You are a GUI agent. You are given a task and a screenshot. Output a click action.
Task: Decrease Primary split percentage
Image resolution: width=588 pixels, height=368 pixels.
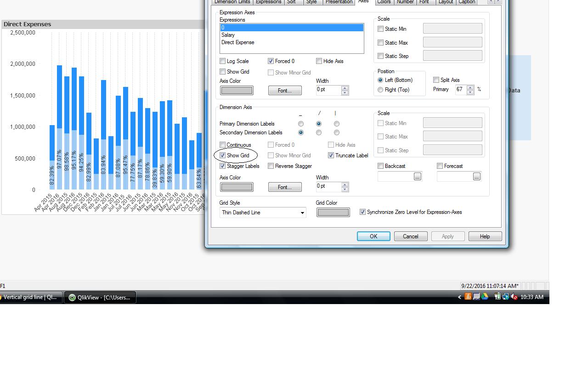(x=470, y=92)
